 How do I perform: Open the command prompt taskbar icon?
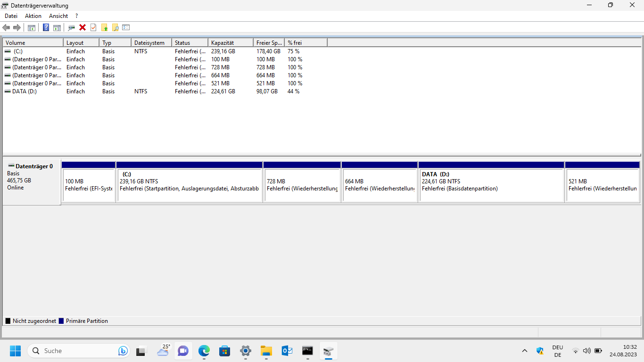(x=308, y=351)
